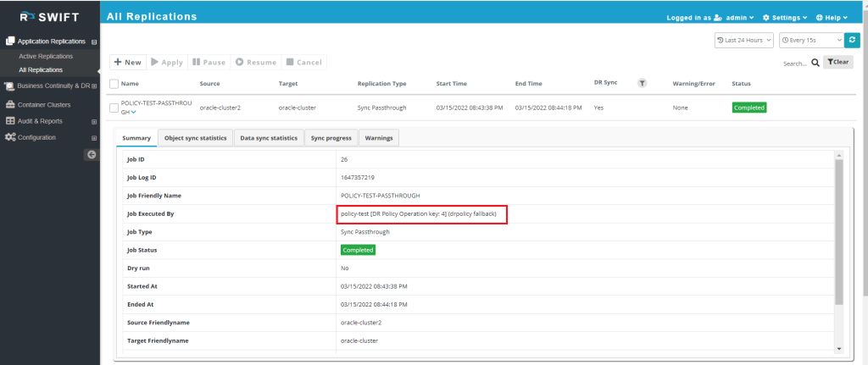
Task: Click the Apply button
Action: coord(167,63)
